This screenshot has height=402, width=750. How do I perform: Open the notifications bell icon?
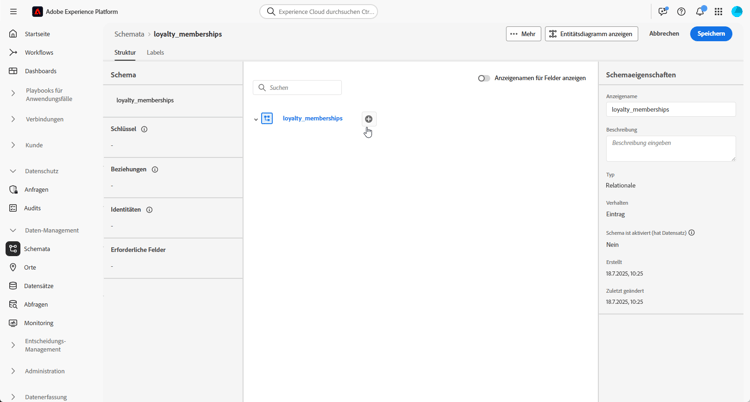(x=700, y=12)
